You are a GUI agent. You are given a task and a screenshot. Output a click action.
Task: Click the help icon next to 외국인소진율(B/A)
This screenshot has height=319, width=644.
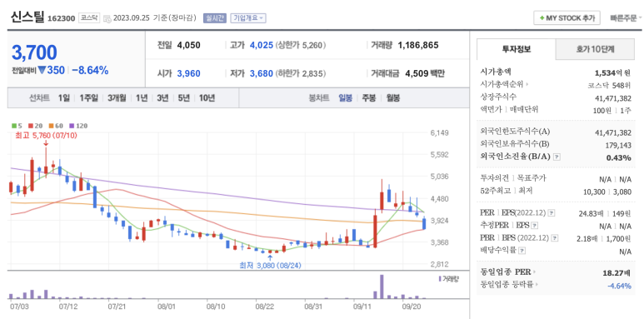point(557,157)
